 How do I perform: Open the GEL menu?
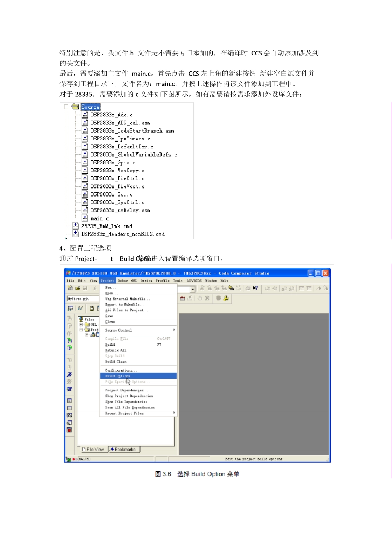click(134, 281)
